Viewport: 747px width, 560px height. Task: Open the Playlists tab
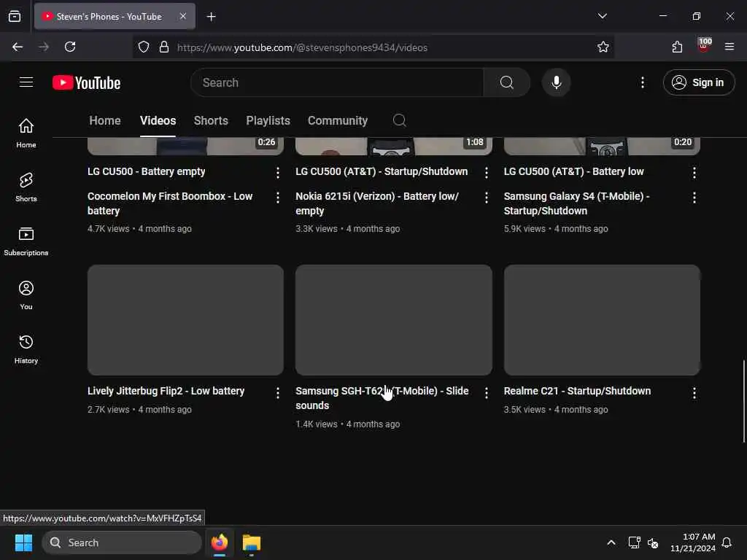click(x=268, y=120)
